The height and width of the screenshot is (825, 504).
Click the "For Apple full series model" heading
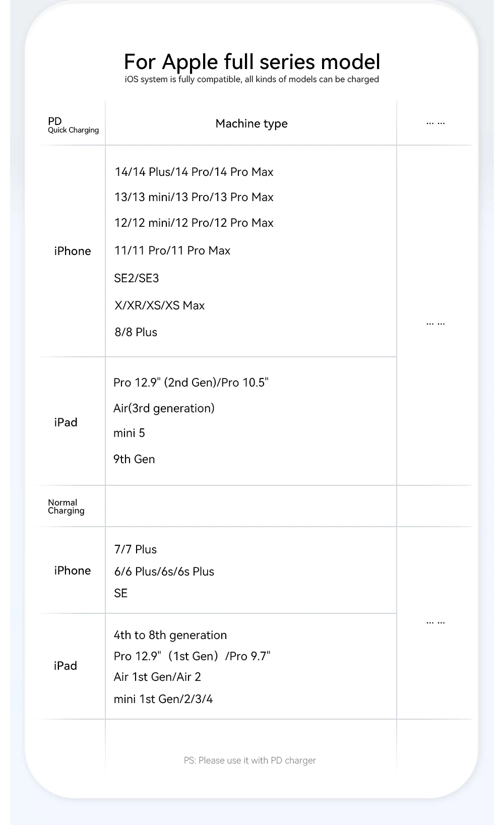tap(251, 61)
